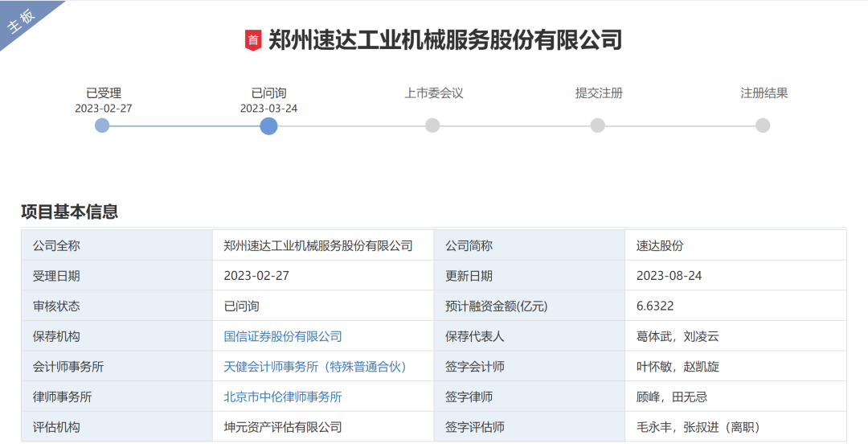Screen dimensions: 868x444
Task: Click the date 2023-03-24 under 已问询
Action: tap(268, 109)
